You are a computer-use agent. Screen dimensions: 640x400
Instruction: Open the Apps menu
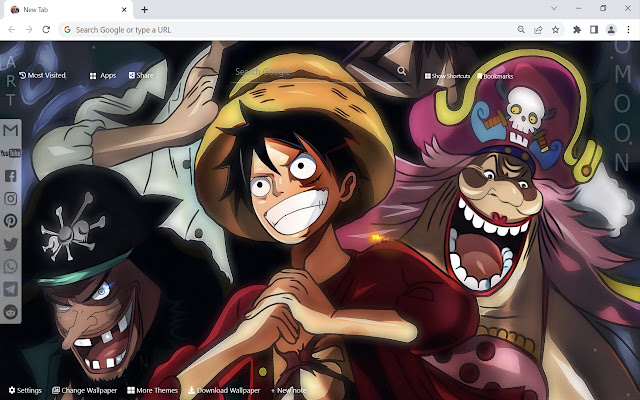[103, 76]
